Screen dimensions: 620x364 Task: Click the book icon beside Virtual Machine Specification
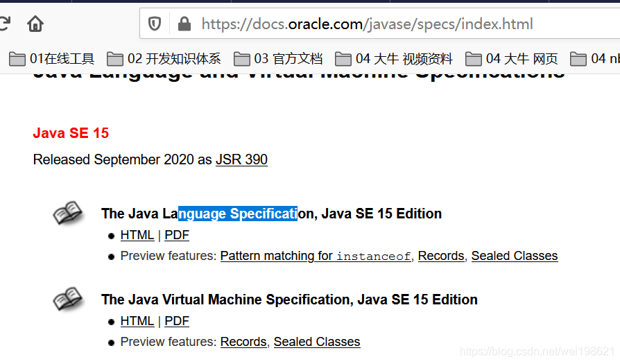[x=67, y=299]
